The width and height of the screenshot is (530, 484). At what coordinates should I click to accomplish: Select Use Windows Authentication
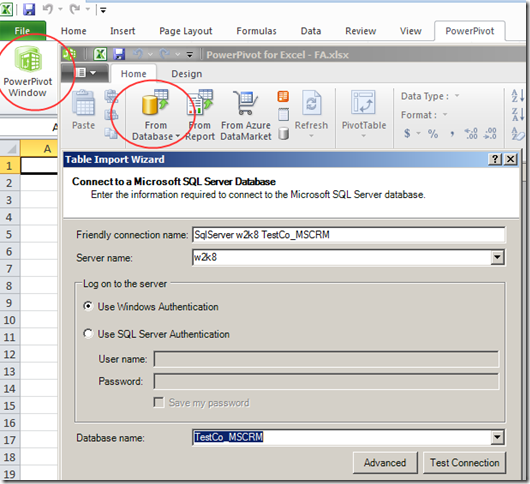tap(88, 306)
